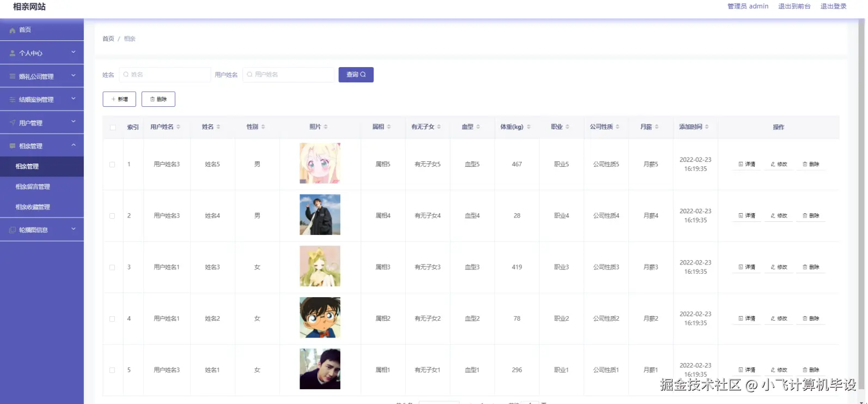Sort by 属相 column arrows
The width and height of the screenshot is (868, 404).
point(389,127)
